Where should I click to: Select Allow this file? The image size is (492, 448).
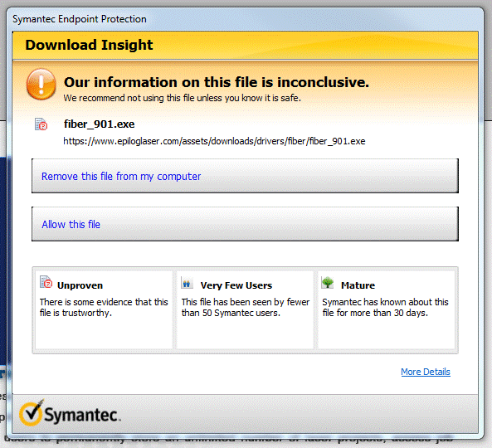[245, 224]
